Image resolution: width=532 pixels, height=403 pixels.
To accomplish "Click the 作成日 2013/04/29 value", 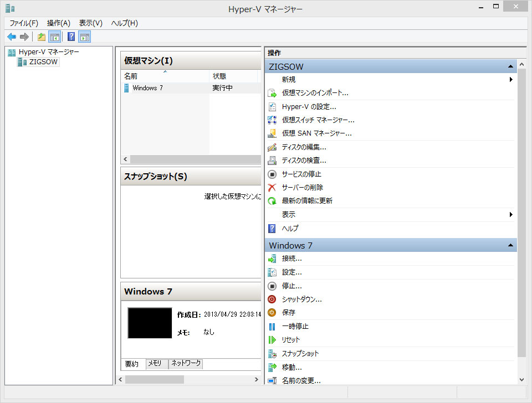I will [232, 314].
